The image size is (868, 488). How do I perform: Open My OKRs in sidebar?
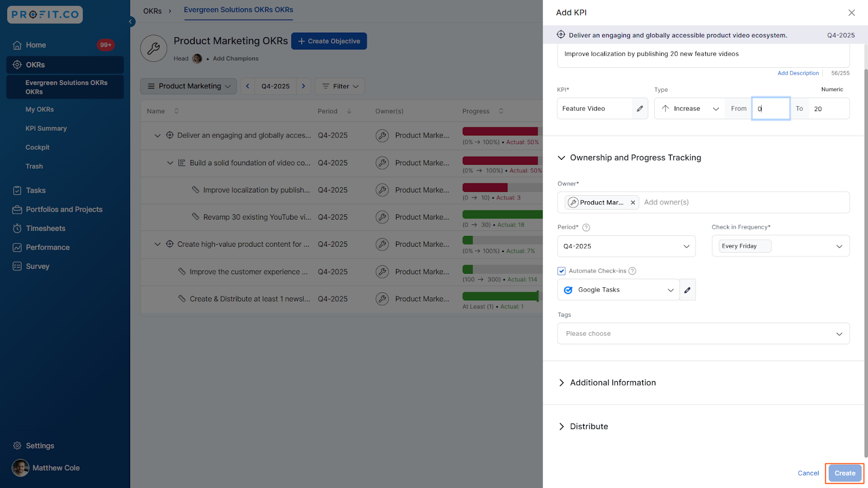tap(40, 110)
